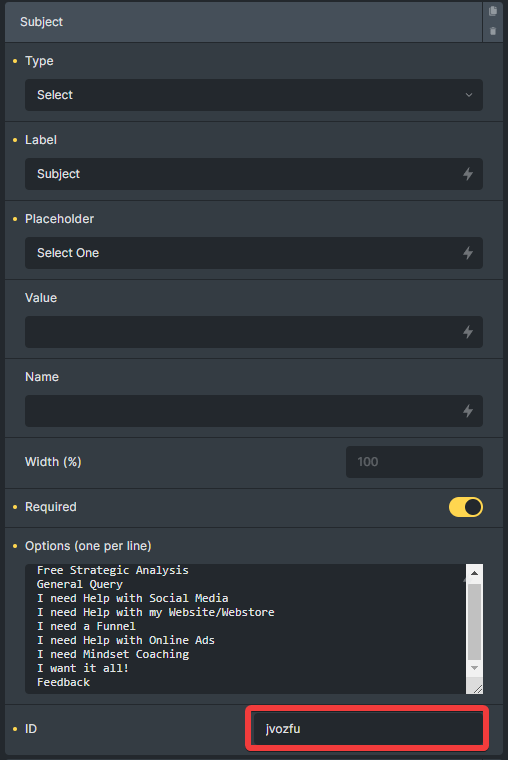Click the Width (%) input box
This screenshot has width=508, height=760.
(x=414, y=462)
